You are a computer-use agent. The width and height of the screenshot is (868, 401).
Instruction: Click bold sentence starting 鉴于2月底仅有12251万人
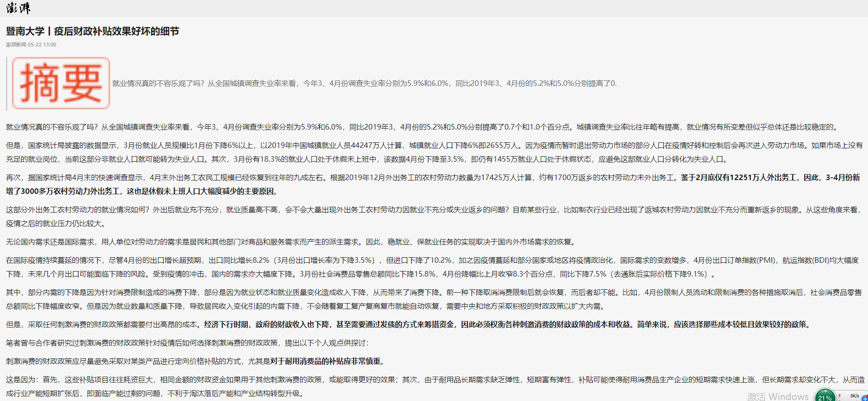pos(770,177)
